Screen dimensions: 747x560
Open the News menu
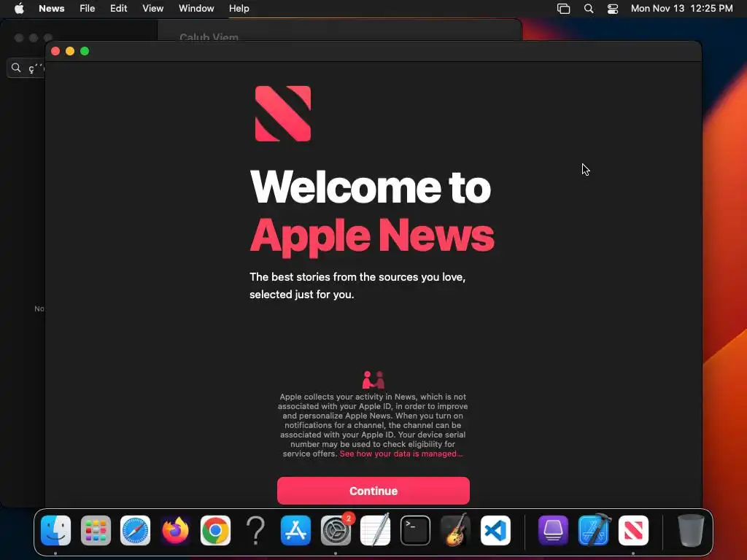click(52, 9)
